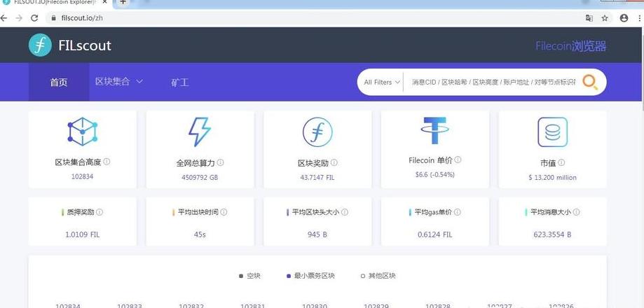Click info icon next to Filecoin 单价
644x308 pixels.
coord(458,160)
